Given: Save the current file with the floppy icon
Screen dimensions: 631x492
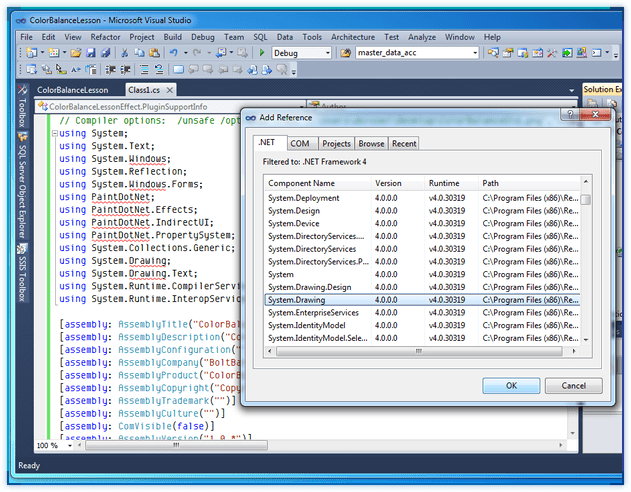Looking at the screenshot, I should pos(91,53).
